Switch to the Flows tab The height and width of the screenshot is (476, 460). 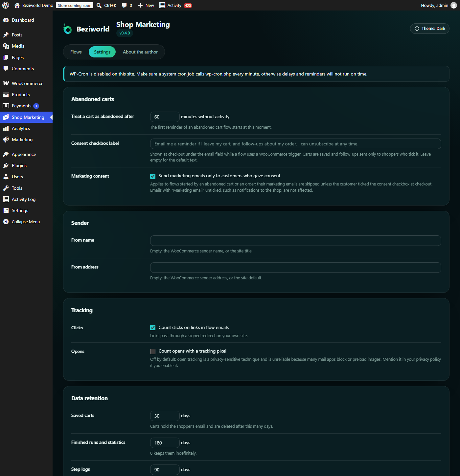[76, 52]
